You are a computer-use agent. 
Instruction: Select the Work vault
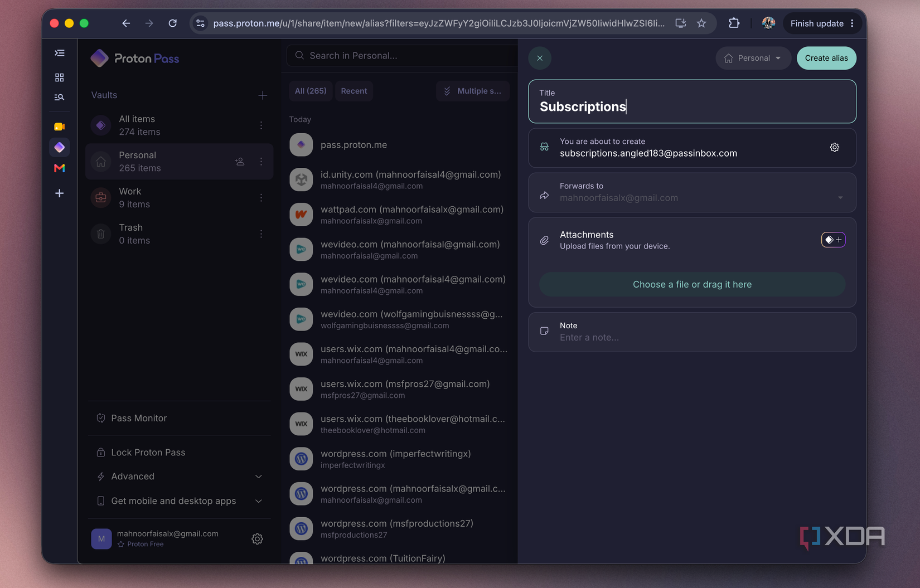click(180, 198)
